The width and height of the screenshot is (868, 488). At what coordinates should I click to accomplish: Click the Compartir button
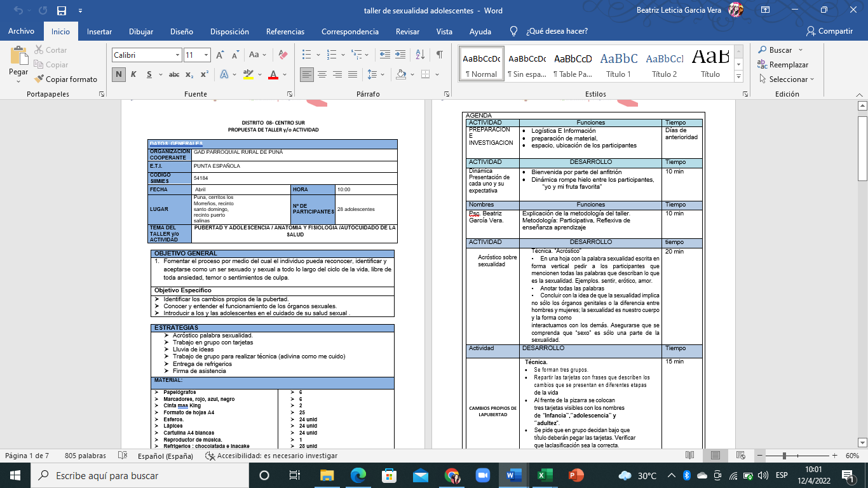coord(829,31)
